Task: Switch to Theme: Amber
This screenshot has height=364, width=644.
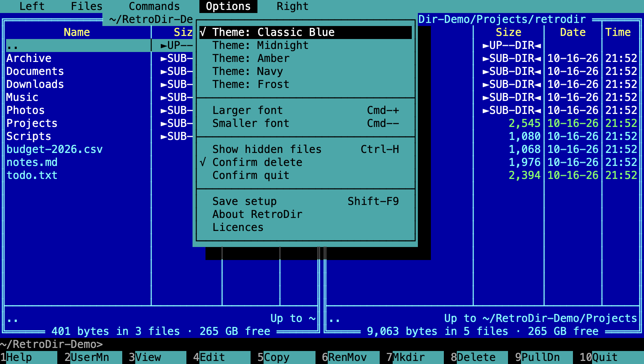Action: click(306, 58)
